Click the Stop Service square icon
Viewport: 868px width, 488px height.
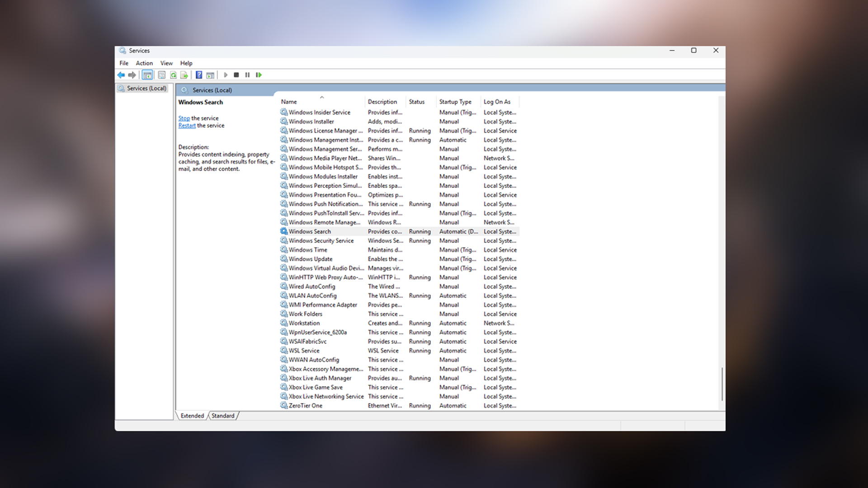[x=236, y=75]
